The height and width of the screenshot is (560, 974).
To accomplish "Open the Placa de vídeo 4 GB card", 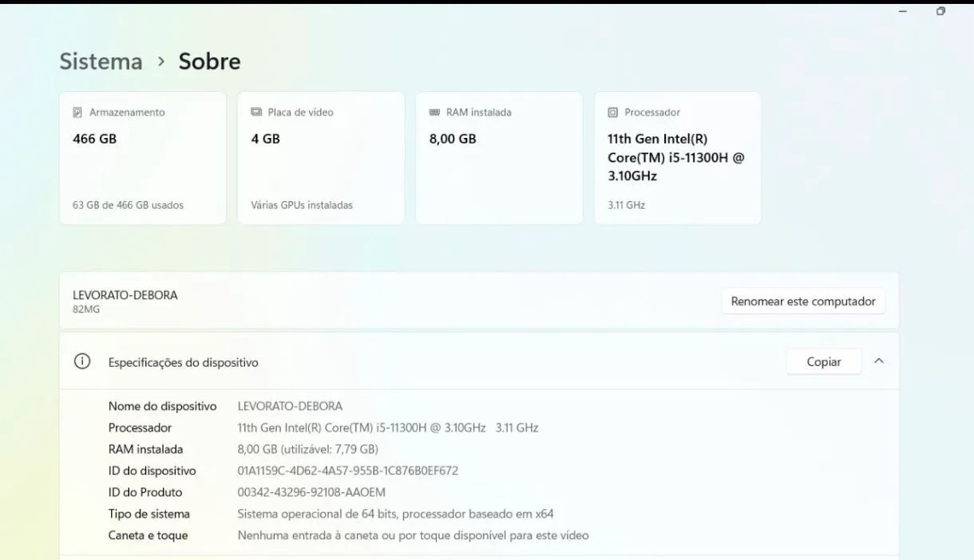I will tap(321, 158).
